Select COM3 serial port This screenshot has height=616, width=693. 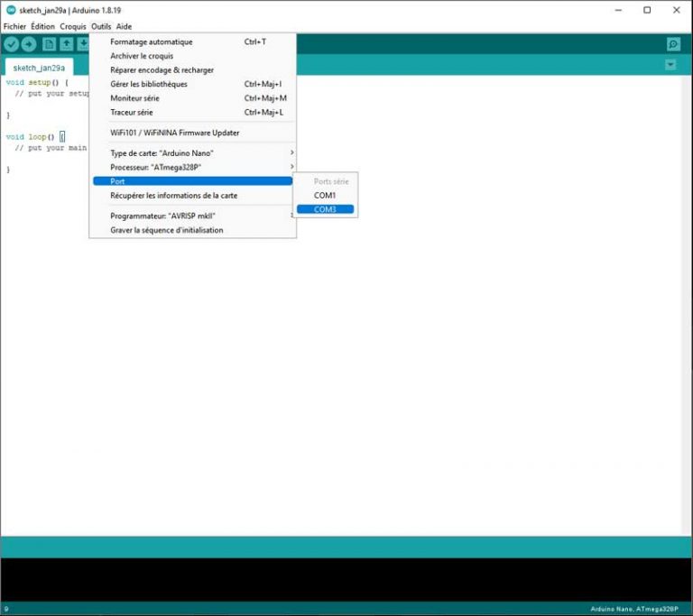[325, 209]
